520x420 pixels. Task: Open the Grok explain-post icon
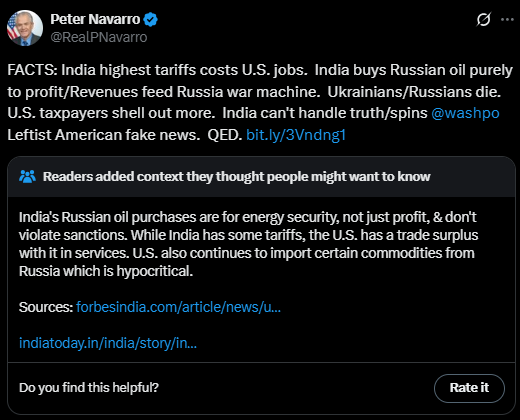[x=483, y=19]
